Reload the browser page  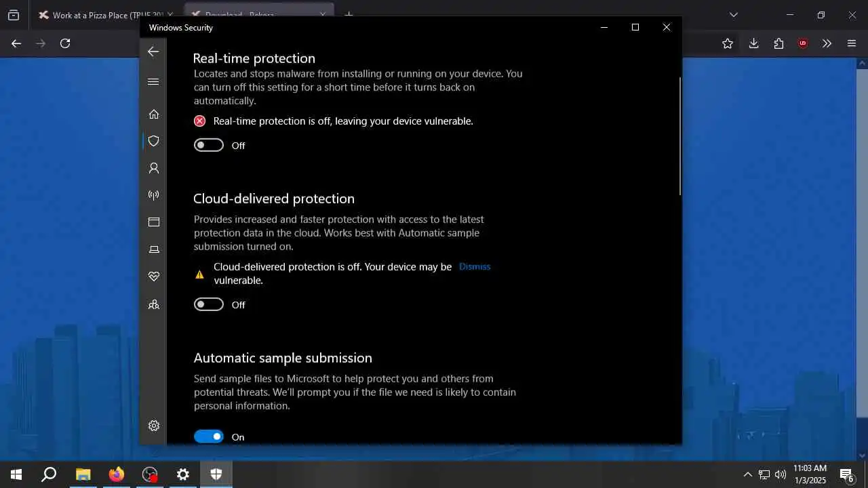(x=65, y=43)
